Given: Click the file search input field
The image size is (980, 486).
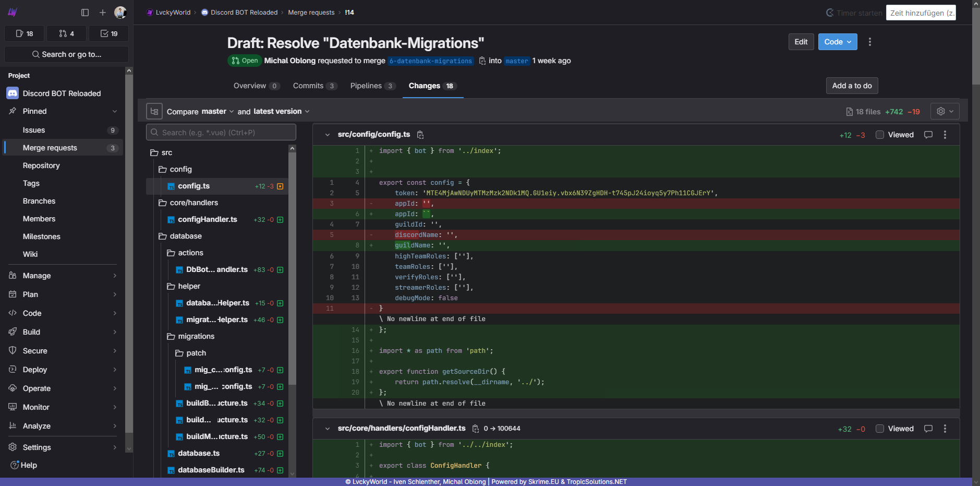Looking at the screenshot, I should (x=221, y=133).
